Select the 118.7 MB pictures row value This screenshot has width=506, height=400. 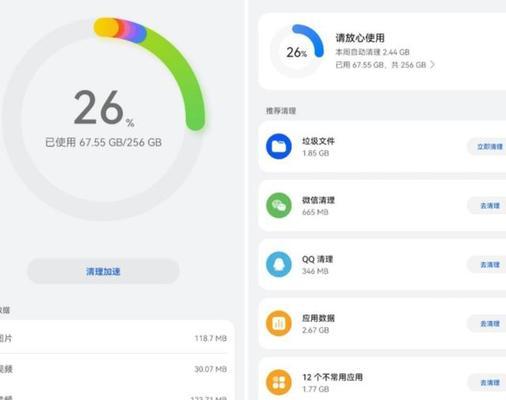pos(211,338)
